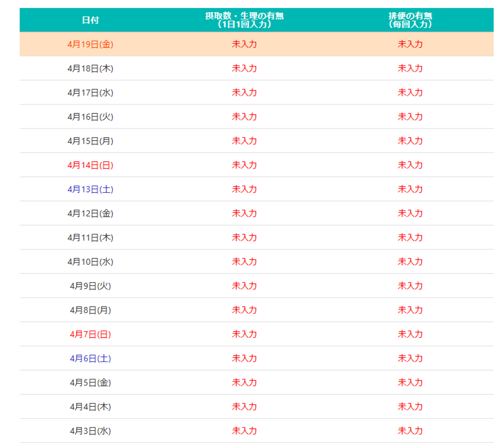Select date 4月14日(日)
Screen dimensions: 504x443
[x=90, y=165]
